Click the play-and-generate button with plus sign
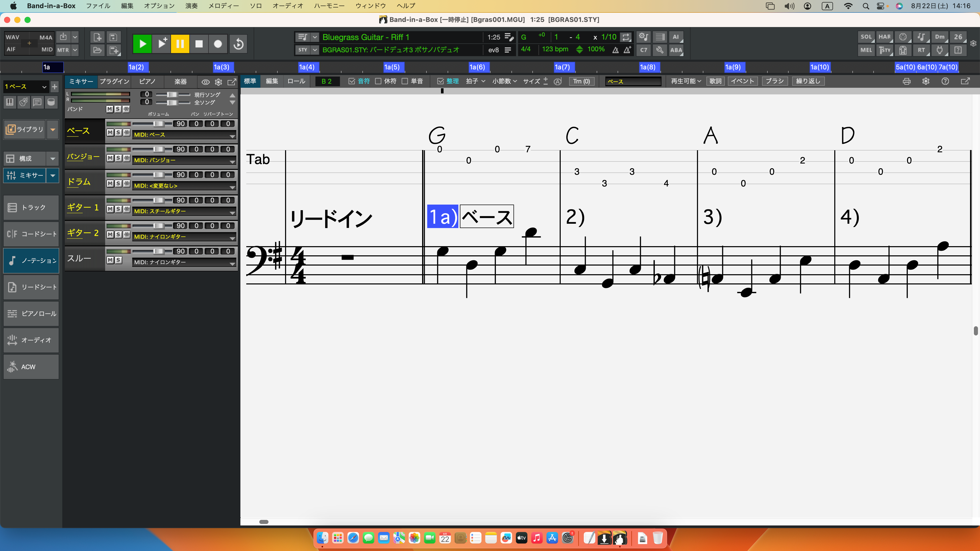 (162, 44)
